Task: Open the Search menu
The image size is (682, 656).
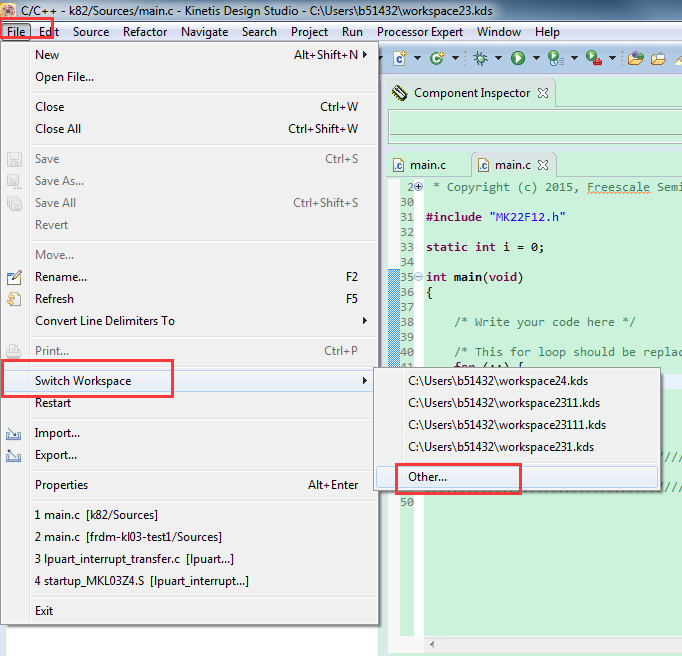Action: (259, 32)
